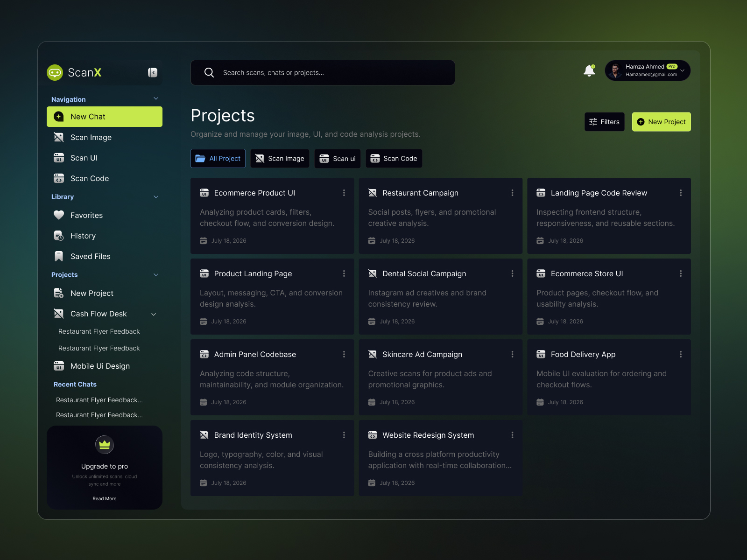Open second Restaurant Flyer Feedback under Cash Flow Desk
Image resolution: width=747 pixels, height=560 pixels.
pyautogui.click(x=99, y=348)
